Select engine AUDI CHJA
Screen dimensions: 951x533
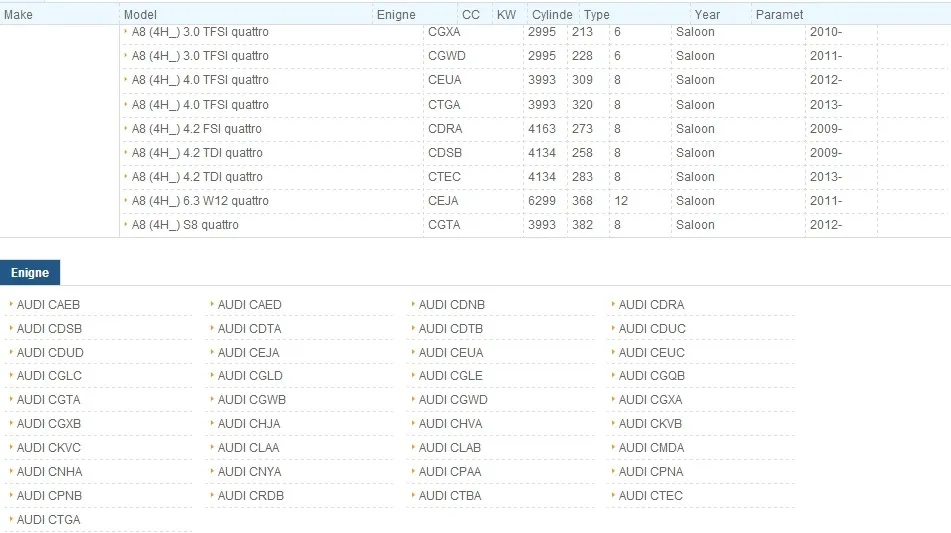tap(249, 424)
